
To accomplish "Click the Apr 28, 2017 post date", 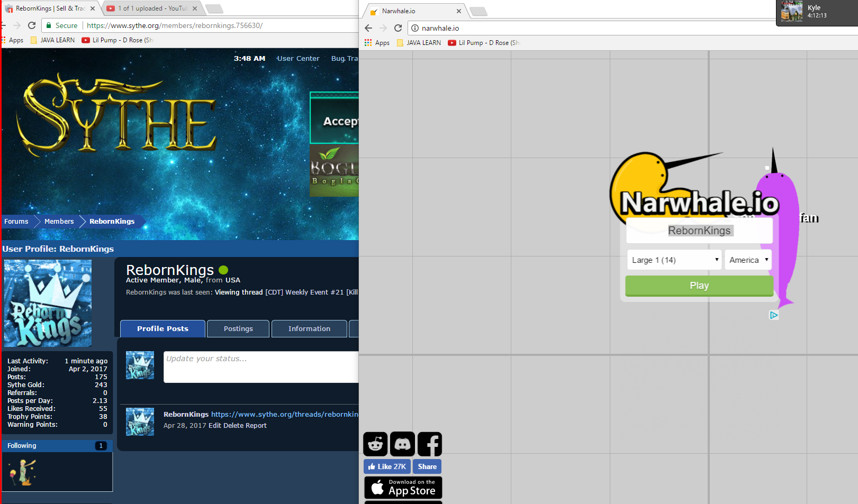I will (x=185, y=426).
